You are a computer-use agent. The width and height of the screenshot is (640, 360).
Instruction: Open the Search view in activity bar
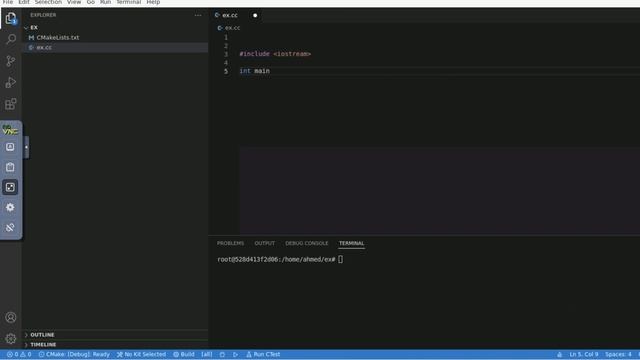11,39
